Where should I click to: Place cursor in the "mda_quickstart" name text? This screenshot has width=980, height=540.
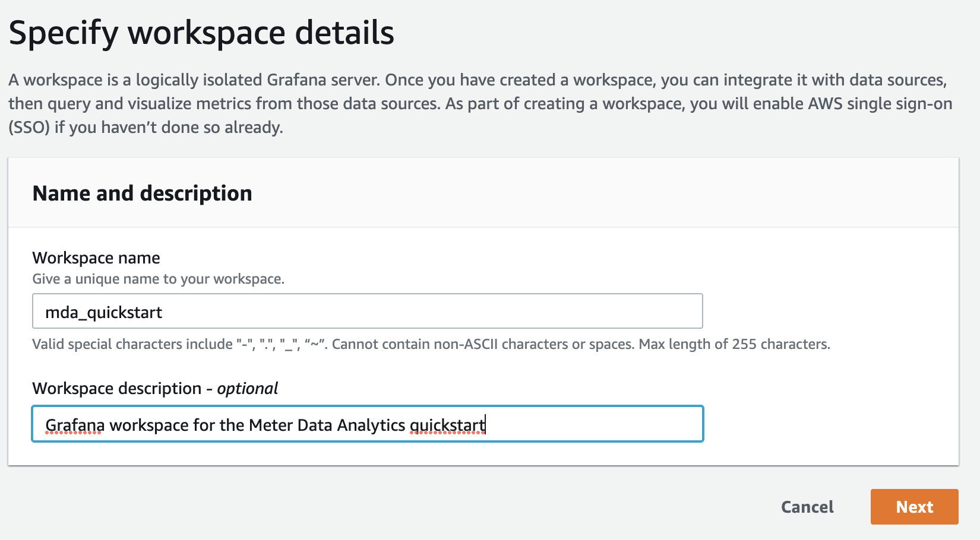click(103, 312)
